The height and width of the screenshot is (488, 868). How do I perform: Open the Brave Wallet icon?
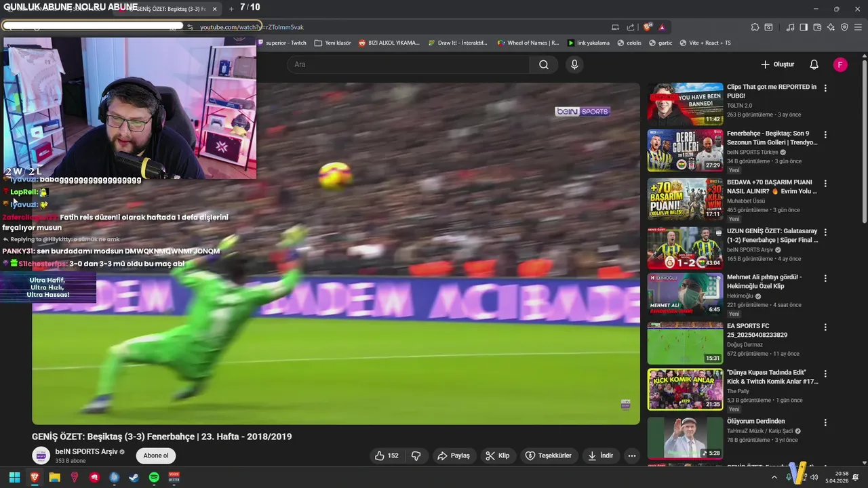point(817,27)
